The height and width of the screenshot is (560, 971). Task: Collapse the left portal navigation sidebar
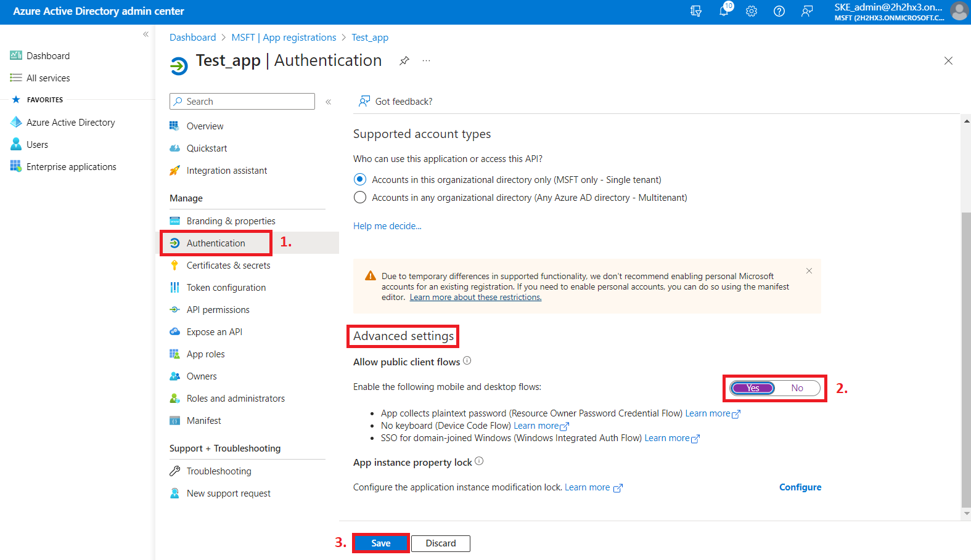(145, 34)
